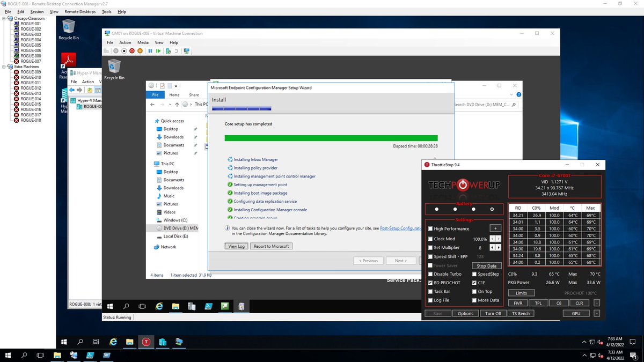Open PowerShell in the inner VM taskbar
Screen dimensions: 644x362
(208, 306)
